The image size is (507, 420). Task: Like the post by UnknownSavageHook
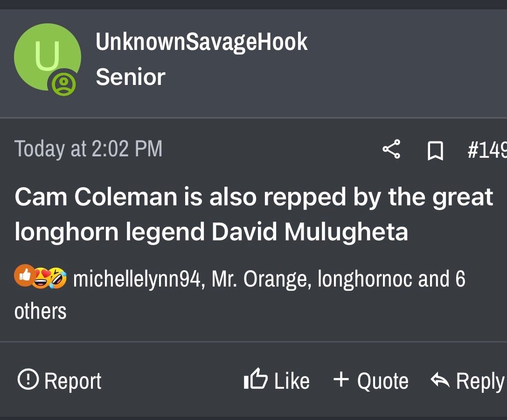(x=277, y=380)
